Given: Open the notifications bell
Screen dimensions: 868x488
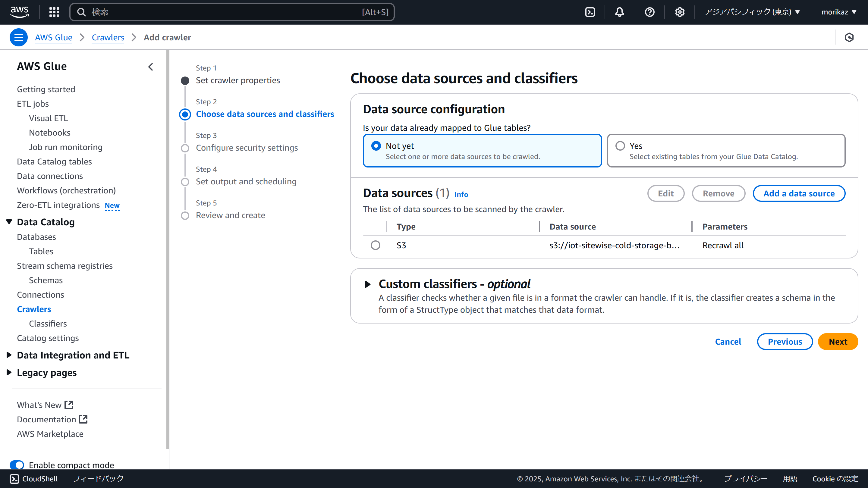Looking at the screenshot, I should 619,12.
